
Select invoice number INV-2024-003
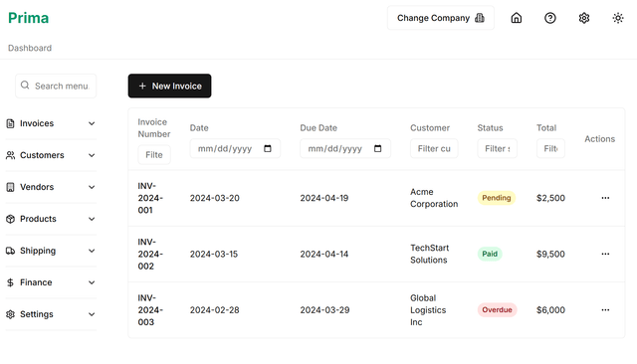[x=150, y=310]
